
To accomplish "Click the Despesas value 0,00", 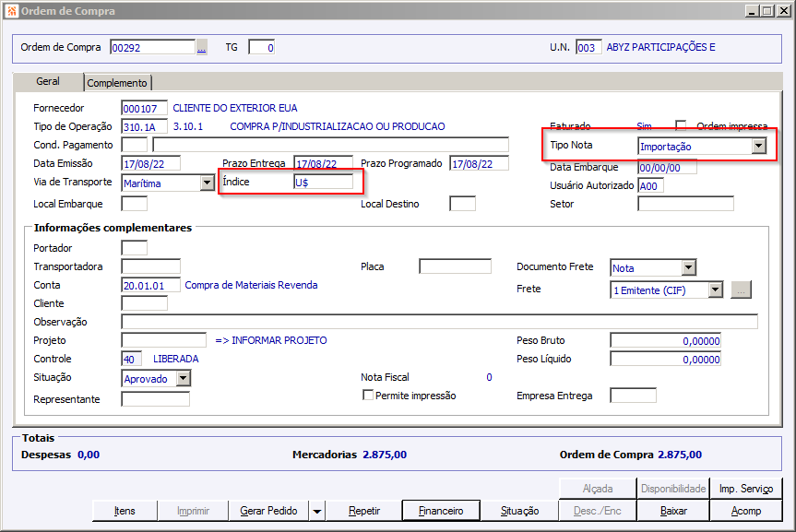I will [89, 455].
